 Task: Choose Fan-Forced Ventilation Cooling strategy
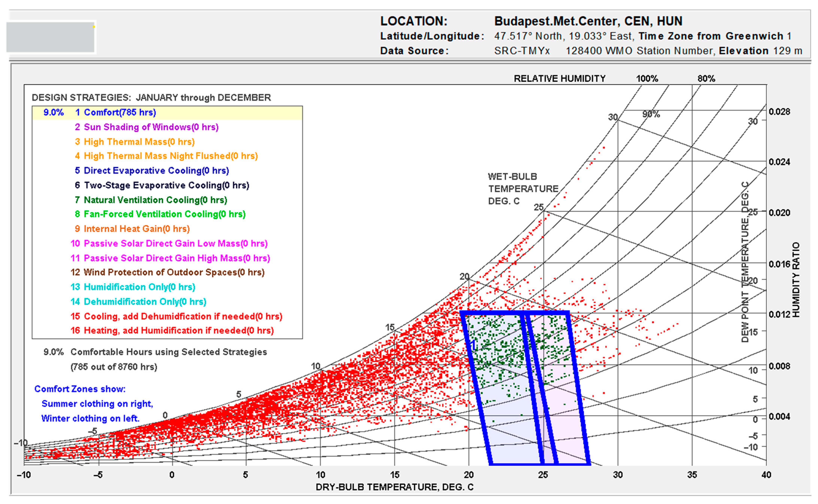click(x=164, y=214)
